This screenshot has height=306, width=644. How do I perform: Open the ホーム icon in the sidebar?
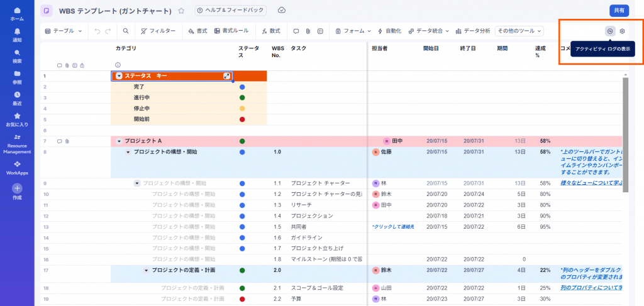tap(17, 14)
